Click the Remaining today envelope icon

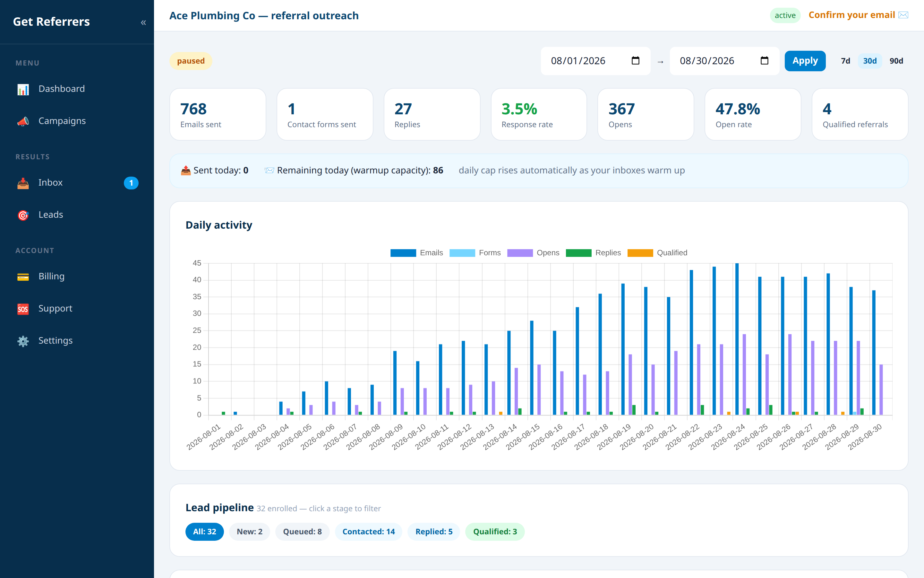pyautogui.click(x=269, y=171)
